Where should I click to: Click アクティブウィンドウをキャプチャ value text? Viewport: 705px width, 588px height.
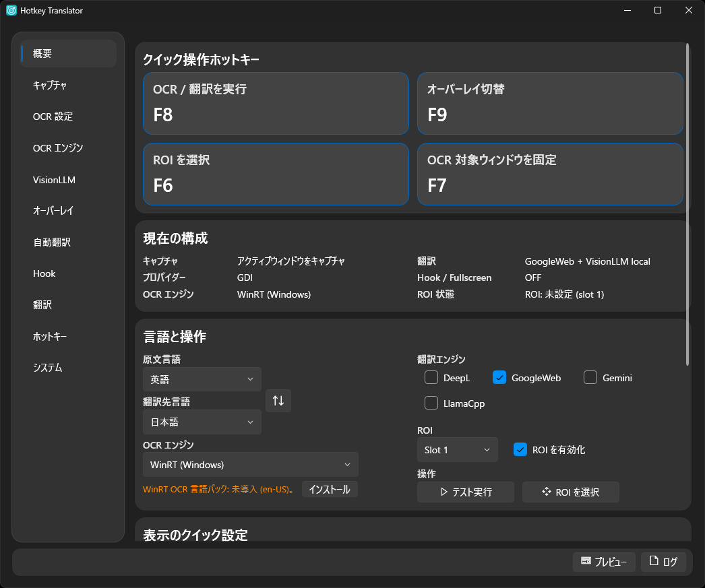(291, 261)
